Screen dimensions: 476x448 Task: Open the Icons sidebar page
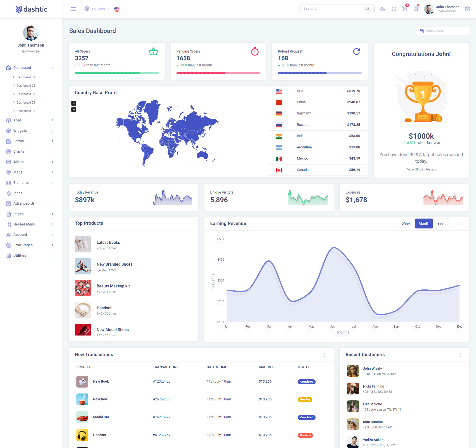click(18, 193)
